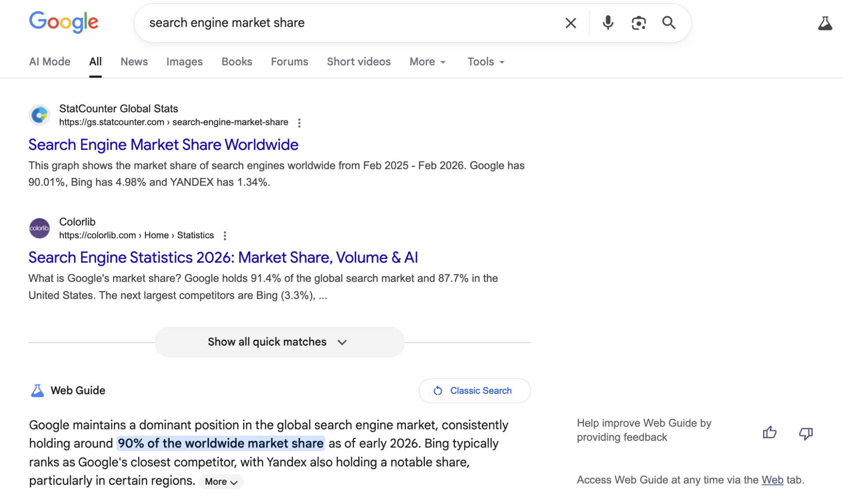This screenshot has height=504, width=843.
Task: Switch to AI Mode tab
Action: [x=50, y=62]
